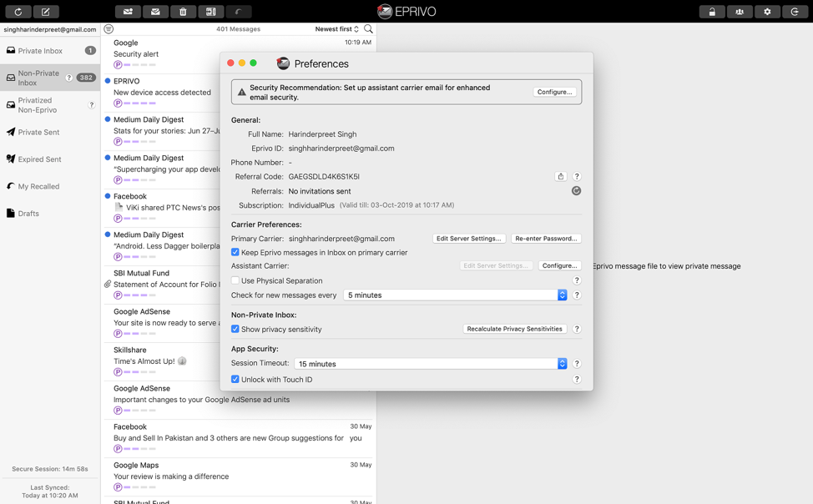Open the Private Sent folder

(38, 132)
